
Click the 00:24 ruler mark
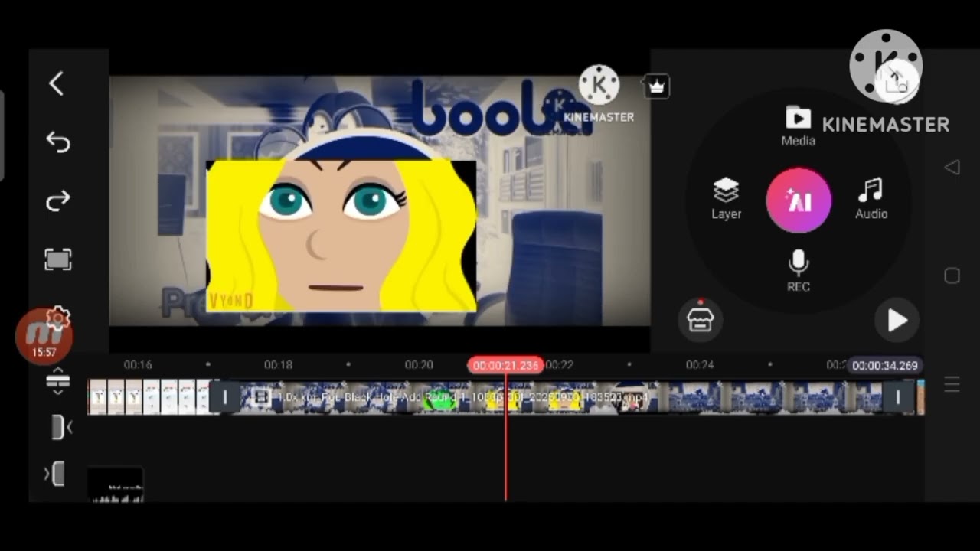point(700,365)
